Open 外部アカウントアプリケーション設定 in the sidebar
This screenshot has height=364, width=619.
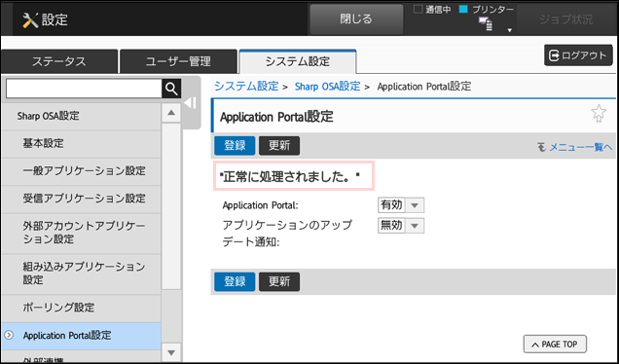(81, 233)
